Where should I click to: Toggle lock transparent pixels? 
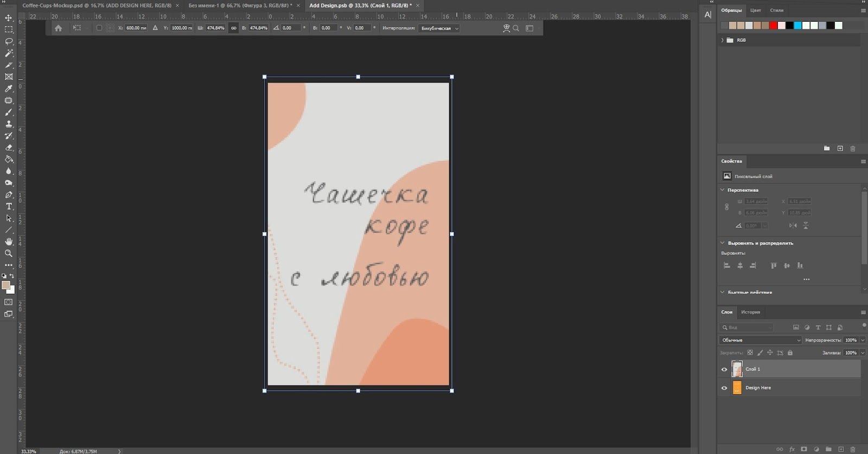tap(750, 352)
